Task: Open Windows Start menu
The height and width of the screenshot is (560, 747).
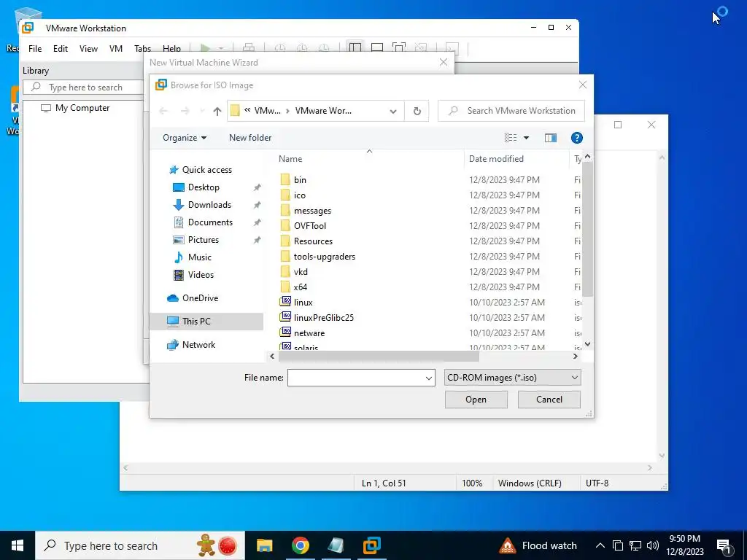Action: point(18,545)
